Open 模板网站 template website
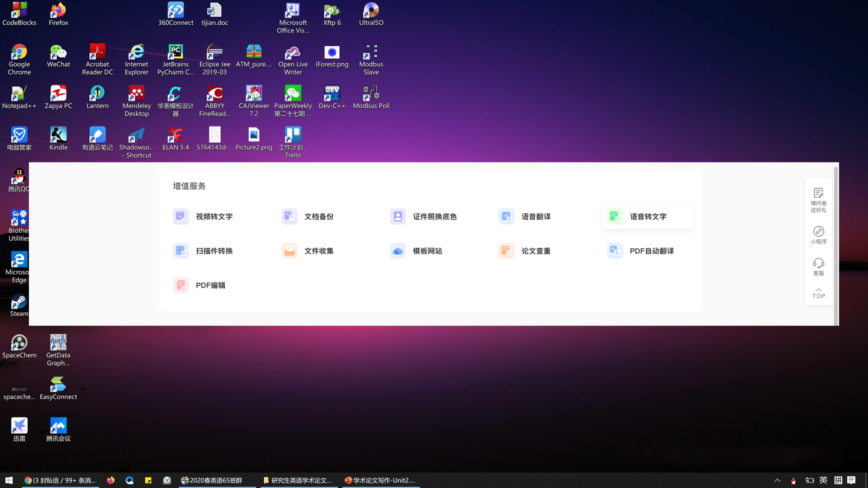Image resolution: width=868 pixels, height=488 pixels. [x=417, y=251]
